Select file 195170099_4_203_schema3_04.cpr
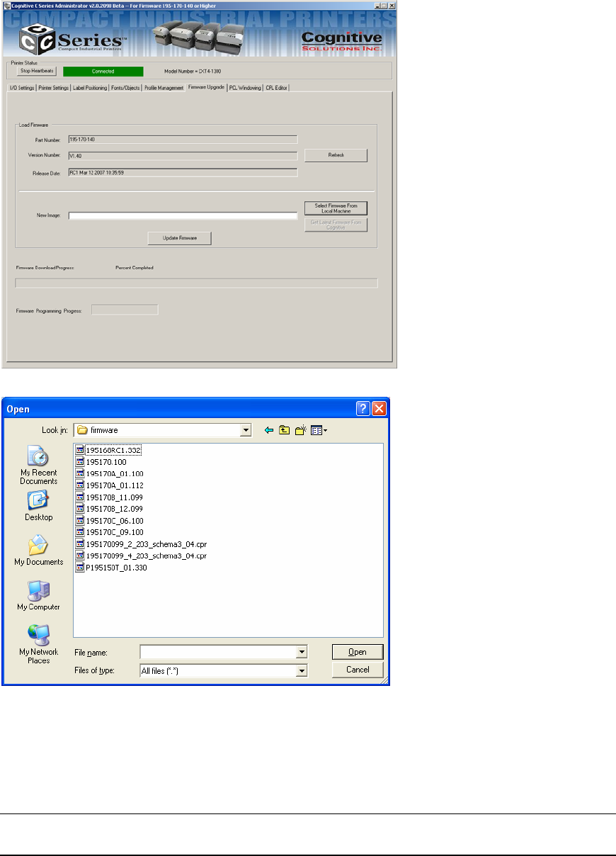The image size is (616, 856). (146, 556)
